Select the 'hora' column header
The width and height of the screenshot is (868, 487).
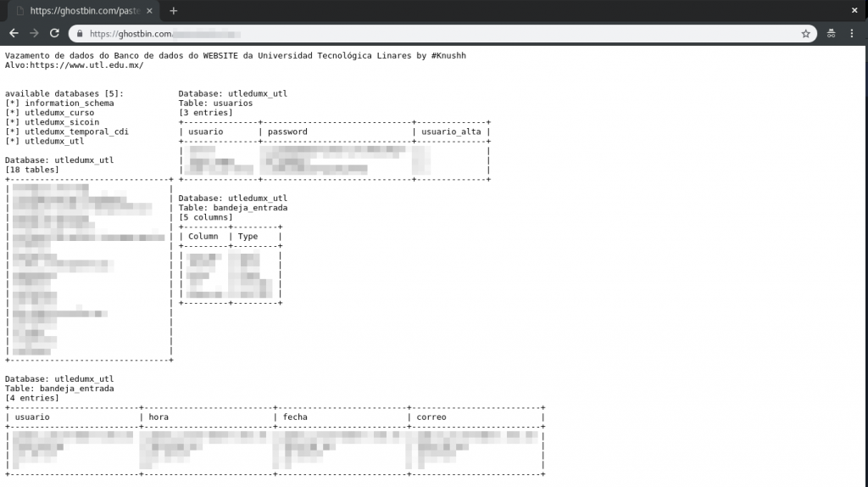tap(159, 417)
